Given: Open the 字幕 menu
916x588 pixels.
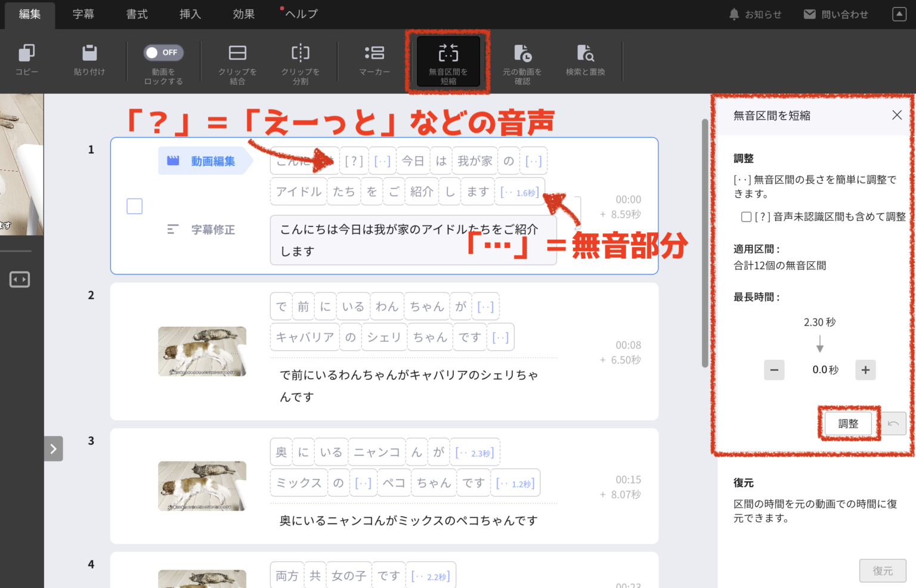Looking at the screenshot, I should 83,14.
